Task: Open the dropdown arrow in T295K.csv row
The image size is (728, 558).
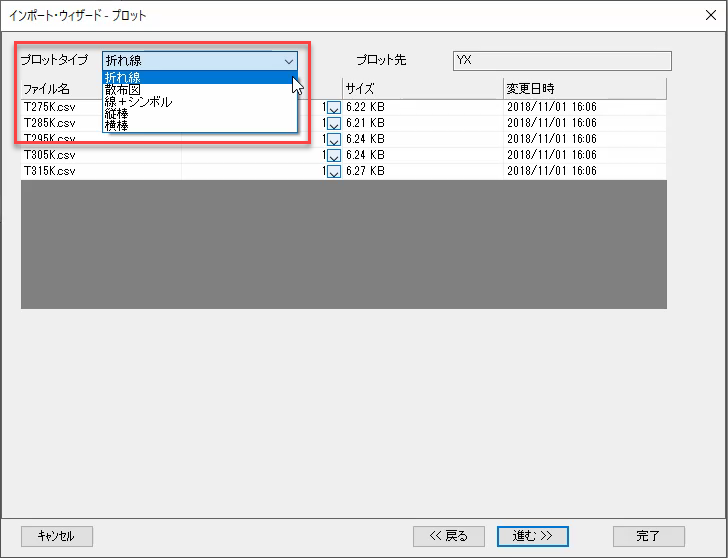Action: click(x=334, y=139)
